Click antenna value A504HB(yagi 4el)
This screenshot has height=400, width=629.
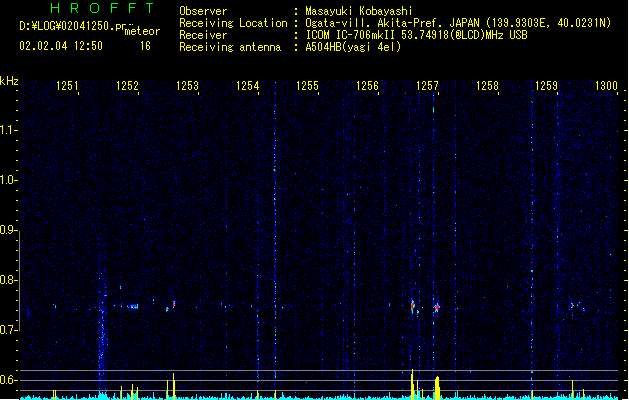pyautogui.click(x=353, y=47)
